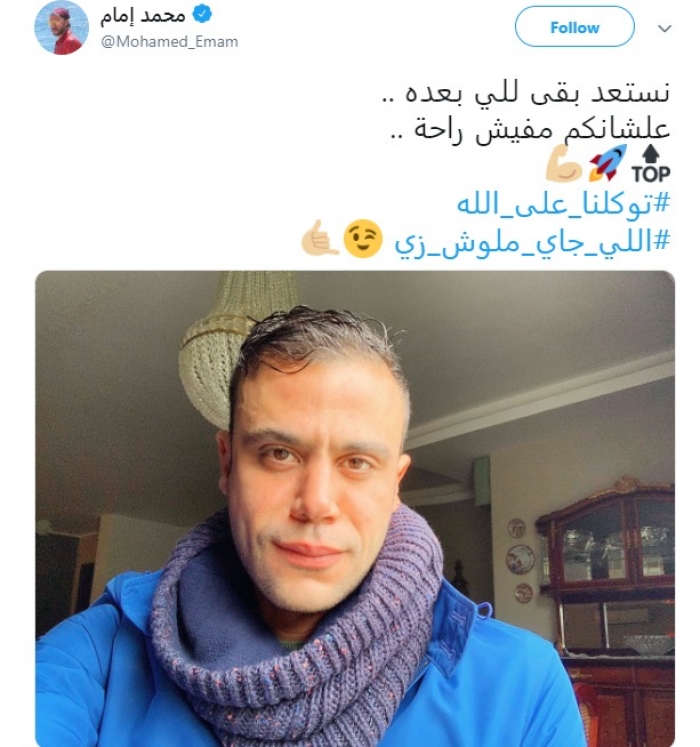Click the flexed biceps emoji

pos(564,165)
